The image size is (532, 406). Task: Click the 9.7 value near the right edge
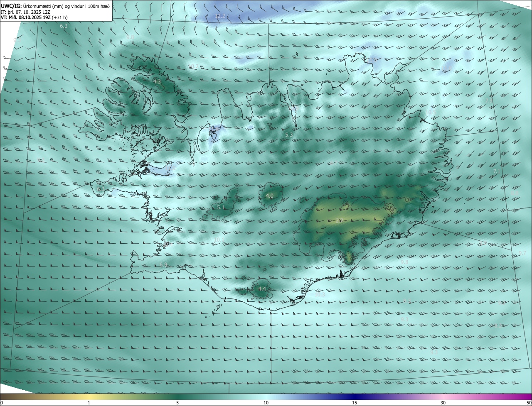[x=522, y=253]
